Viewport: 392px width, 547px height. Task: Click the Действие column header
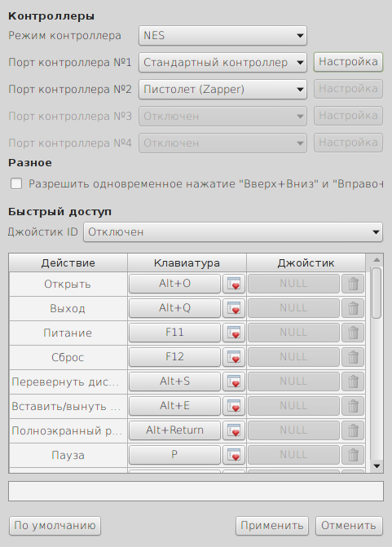[x=68, y=262]
